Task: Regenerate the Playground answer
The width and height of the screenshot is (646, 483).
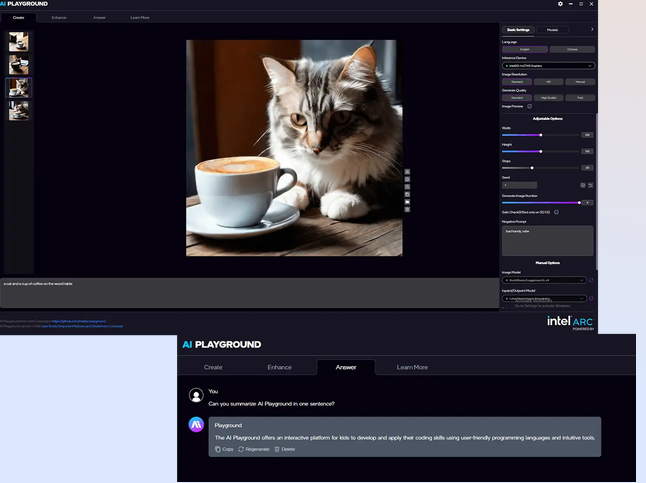Action: pos(254,449)
